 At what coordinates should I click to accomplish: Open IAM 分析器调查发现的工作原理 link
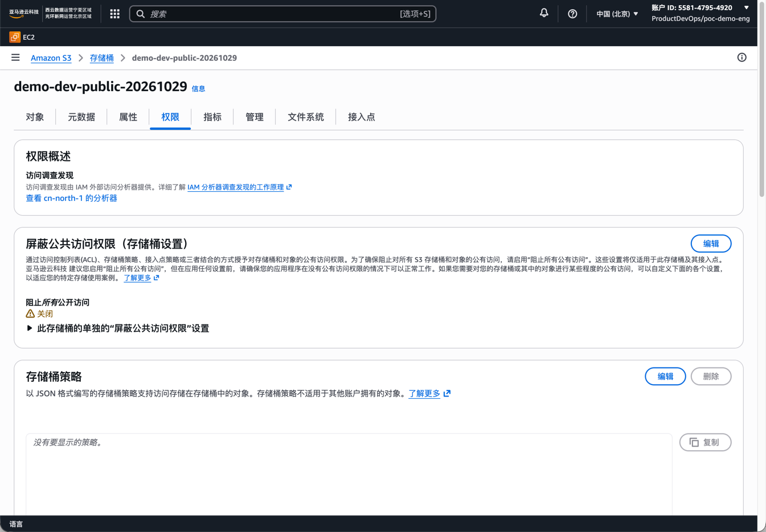[236, 187]
